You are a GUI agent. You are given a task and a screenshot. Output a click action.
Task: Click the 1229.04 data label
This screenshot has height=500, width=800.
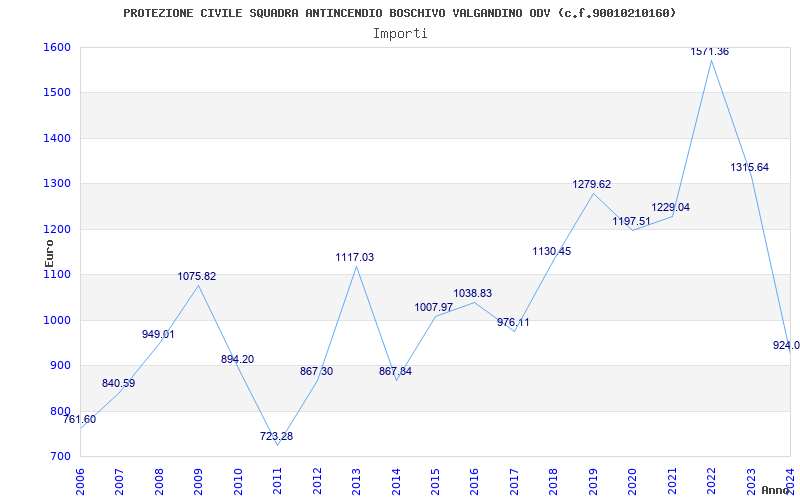click(x=670, y=207)
